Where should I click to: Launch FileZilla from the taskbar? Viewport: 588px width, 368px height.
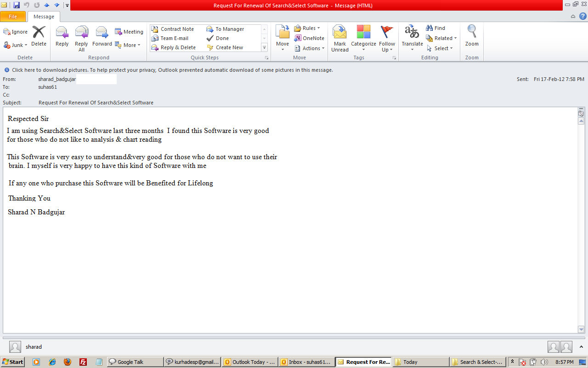pyautogui.click(x=83, y=362)
